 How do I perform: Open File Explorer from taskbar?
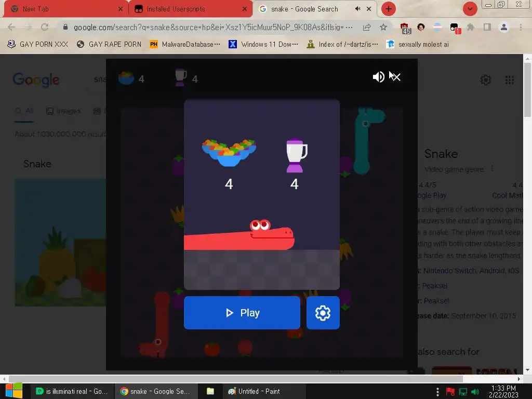coord(210,391)
